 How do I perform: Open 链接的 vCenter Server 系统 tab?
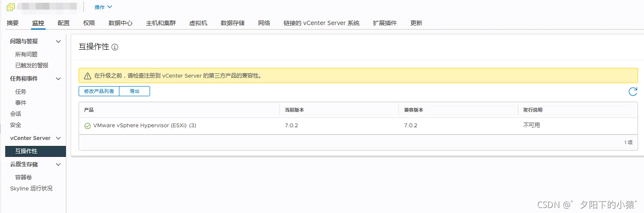pyautogui.click(x=321, y=23)
